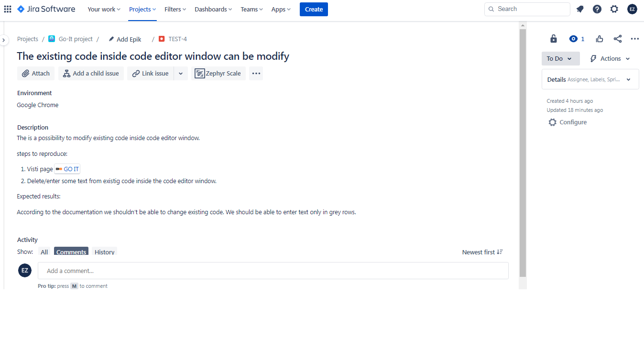Toggle watching via the eye icon
Screen dimensions: 644x350
coord(573,39)
